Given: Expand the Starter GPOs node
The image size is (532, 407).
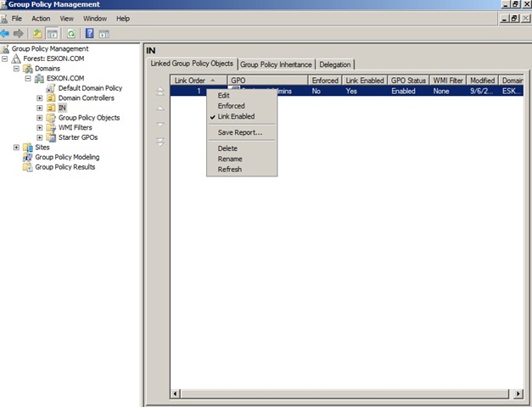Looking at the screenshot, I should pos(39,137).
